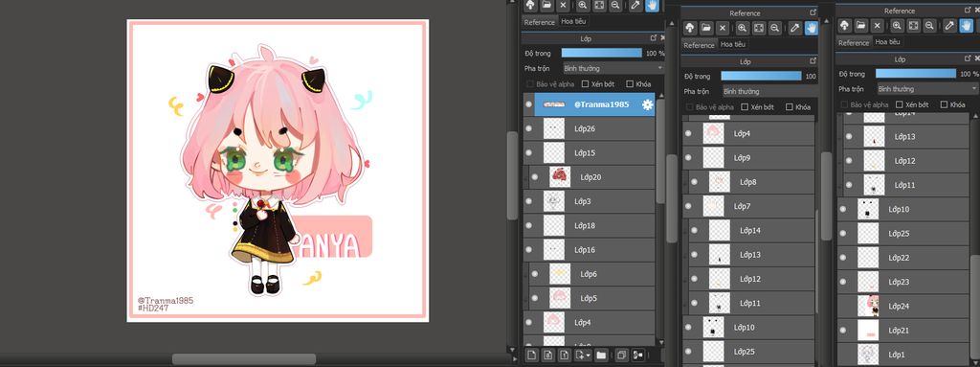This screenshot has height=367, width=980.
Task: Clear reference image in middle Reference panel
Action: point(723,28)
